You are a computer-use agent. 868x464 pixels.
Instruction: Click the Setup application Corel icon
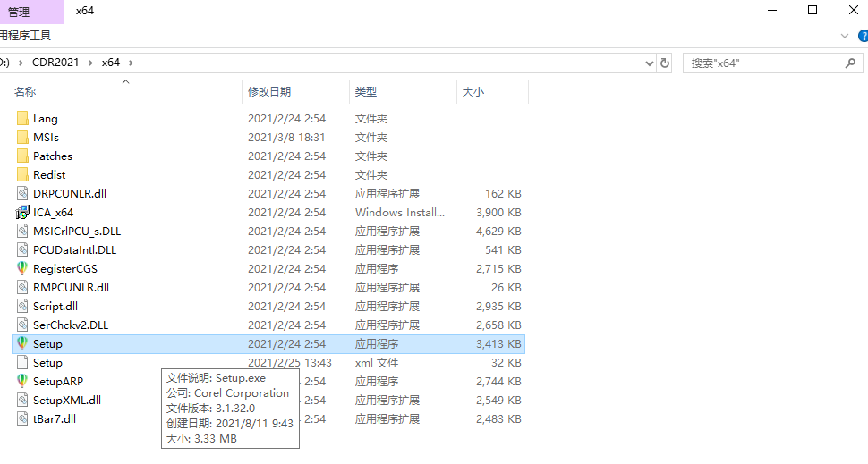[22, 343]
